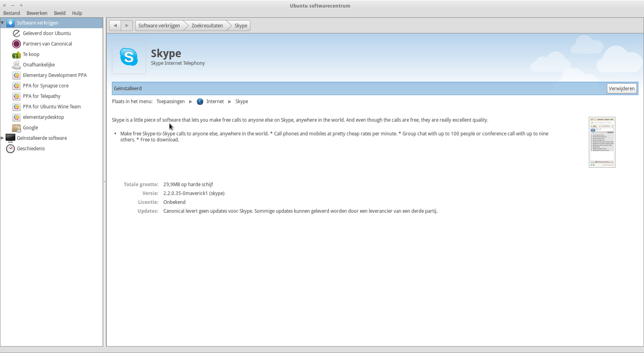Click the Skype title heading
Image resolution: width=644 pixels, height=353 pixels.
[x=166, y=54]
